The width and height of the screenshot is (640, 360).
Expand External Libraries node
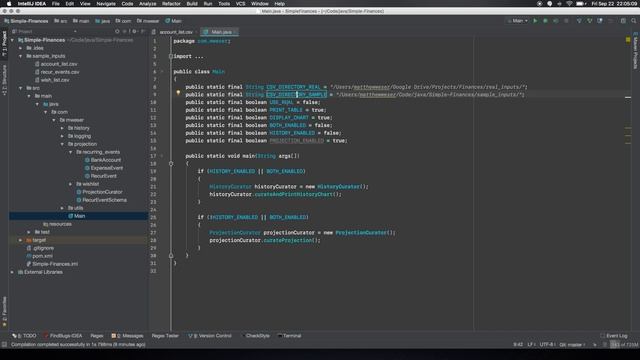click(12, 272)
